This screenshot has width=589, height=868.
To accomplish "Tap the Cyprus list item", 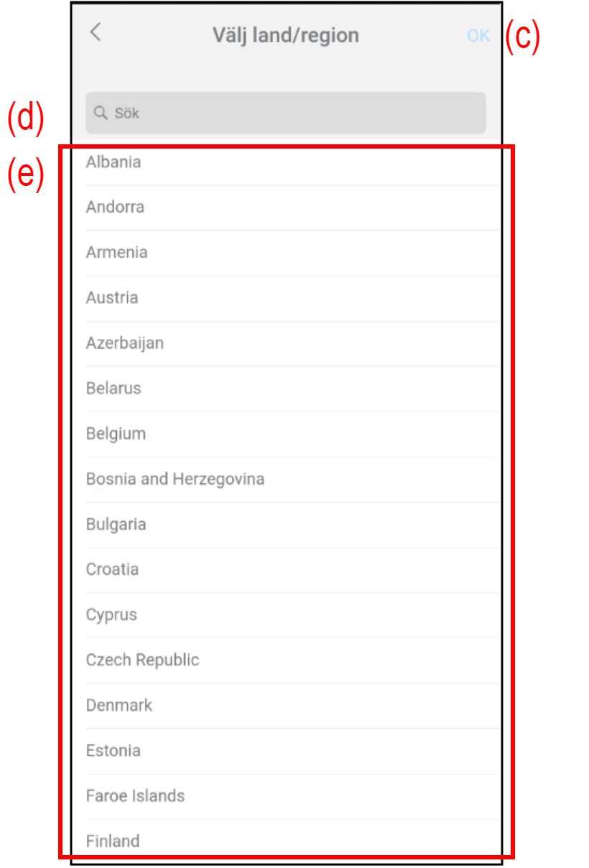I will 111,615.
